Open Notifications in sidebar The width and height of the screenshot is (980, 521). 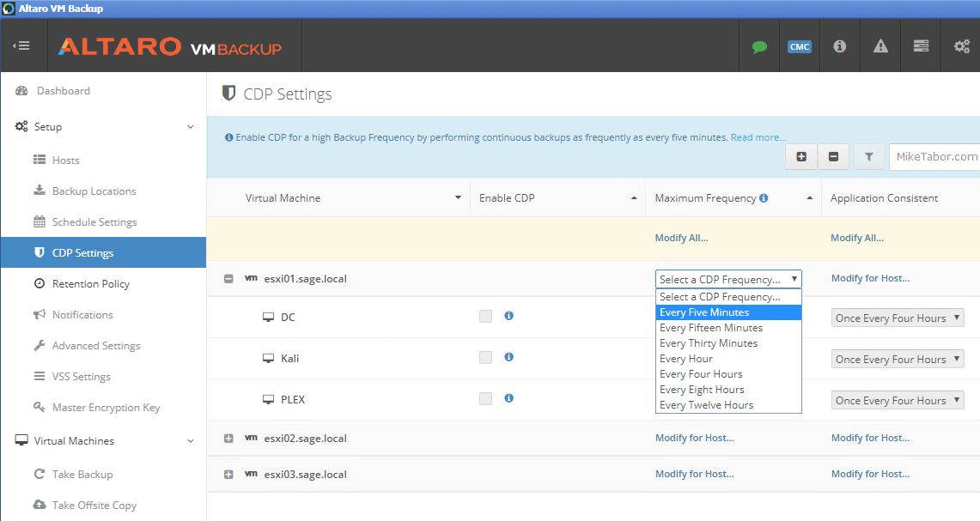tap(82, 315)
